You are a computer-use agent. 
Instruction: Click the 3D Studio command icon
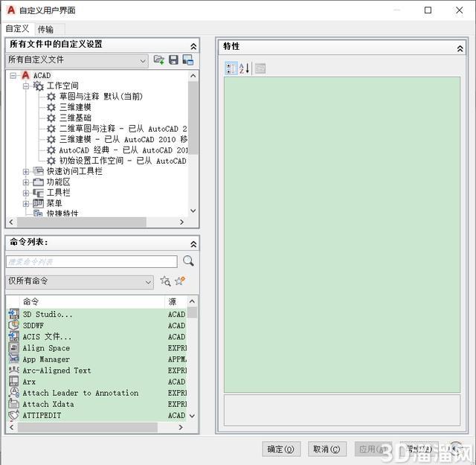pyautogui.click(x=13, y=314)
